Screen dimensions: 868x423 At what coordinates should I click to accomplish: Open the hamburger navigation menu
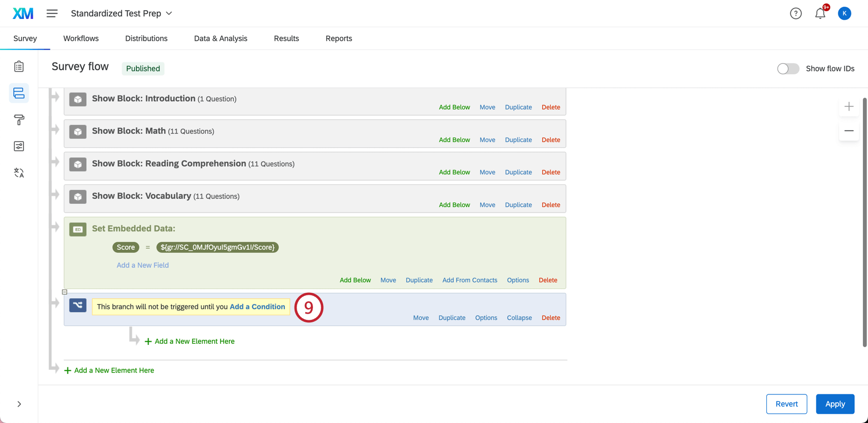(x=52, y=13)
